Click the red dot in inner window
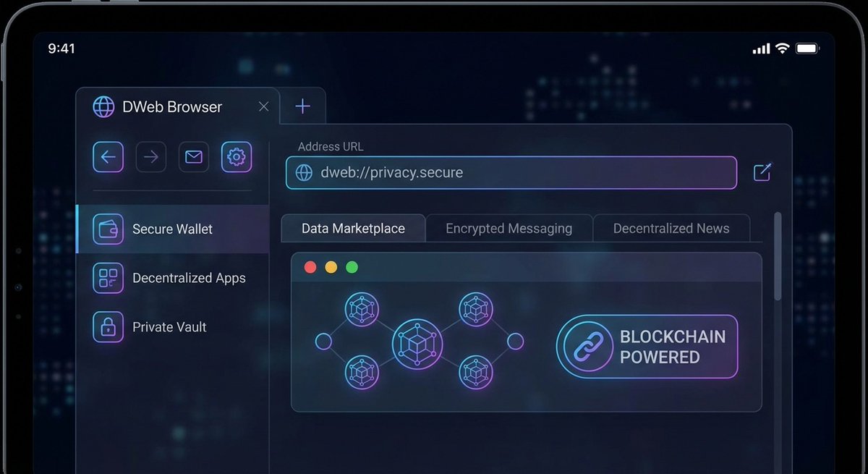 (310, 268)
